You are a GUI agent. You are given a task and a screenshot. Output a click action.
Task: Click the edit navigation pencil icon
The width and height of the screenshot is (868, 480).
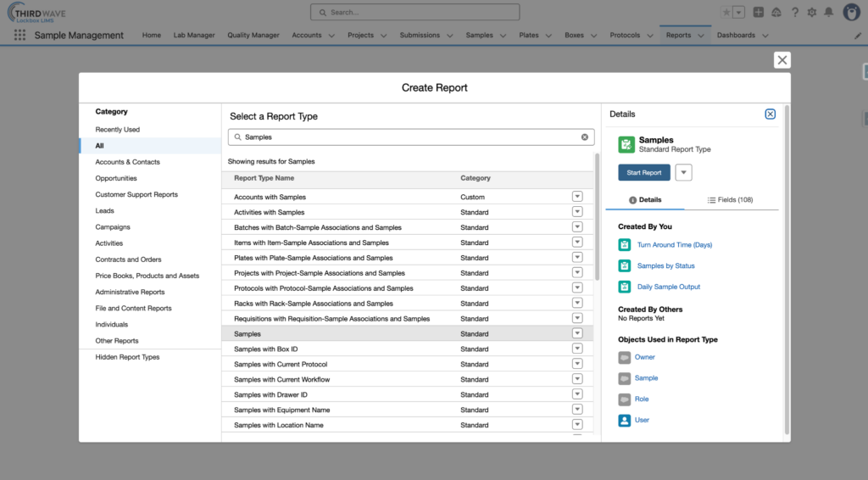(x=858, y=36)
